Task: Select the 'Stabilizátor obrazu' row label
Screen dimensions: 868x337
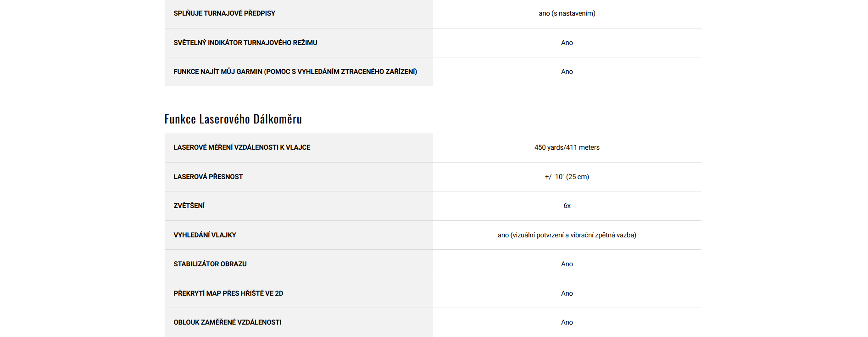Action: click(210, 264)
